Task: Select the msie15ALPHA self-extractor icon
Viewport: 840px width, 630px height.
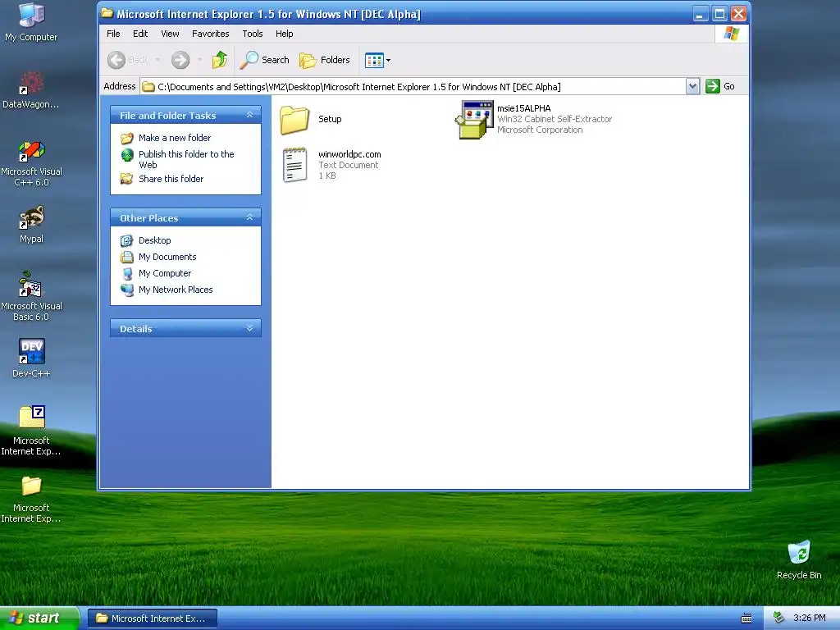Action: [474, 120]
